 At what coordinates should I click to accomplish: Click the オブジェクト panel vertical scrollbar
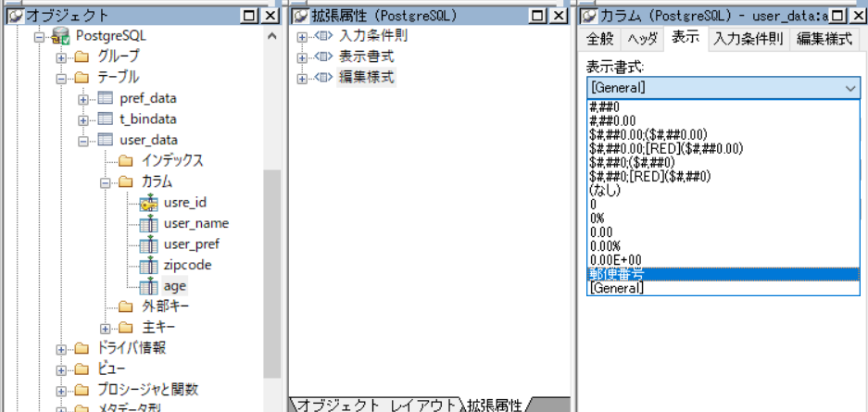tap(271, 274)
